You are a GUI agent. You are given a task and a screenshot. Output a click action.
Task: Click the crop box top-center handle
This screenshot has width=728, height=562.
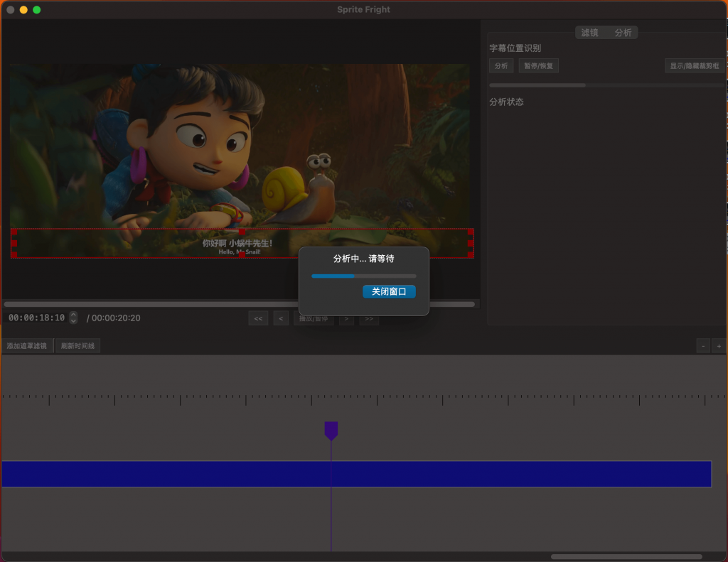coord(242,232)
